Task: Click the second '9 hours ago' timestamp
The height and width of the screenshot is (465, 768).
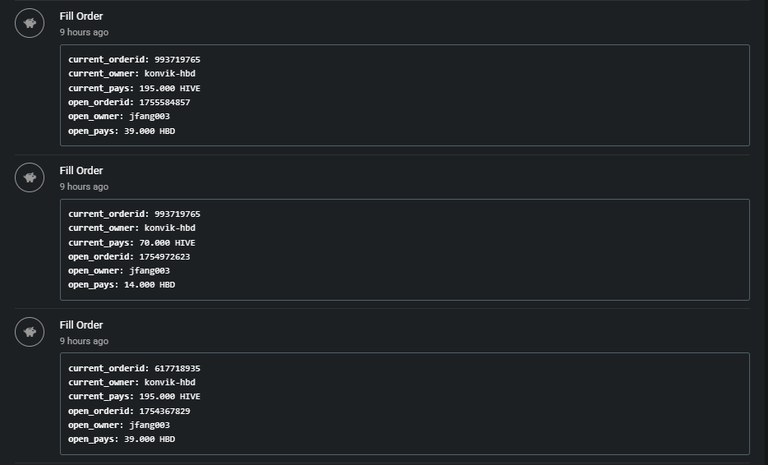Action: [84, 187]
